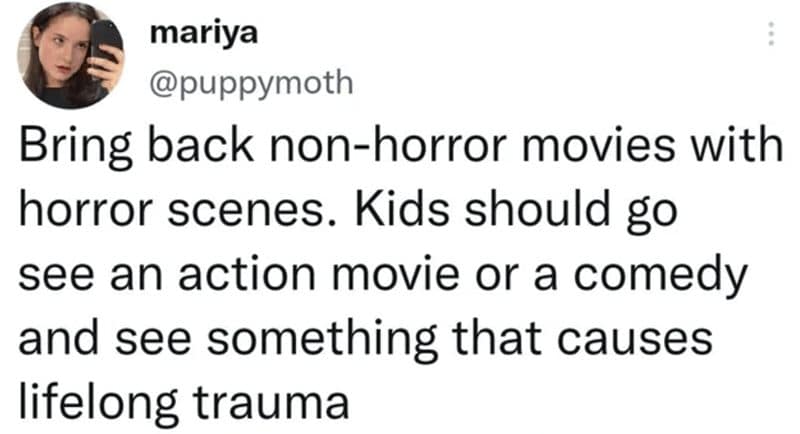The image size is (800, 434).
Task: Click the display name mariya
Action: tap(204, 35)
